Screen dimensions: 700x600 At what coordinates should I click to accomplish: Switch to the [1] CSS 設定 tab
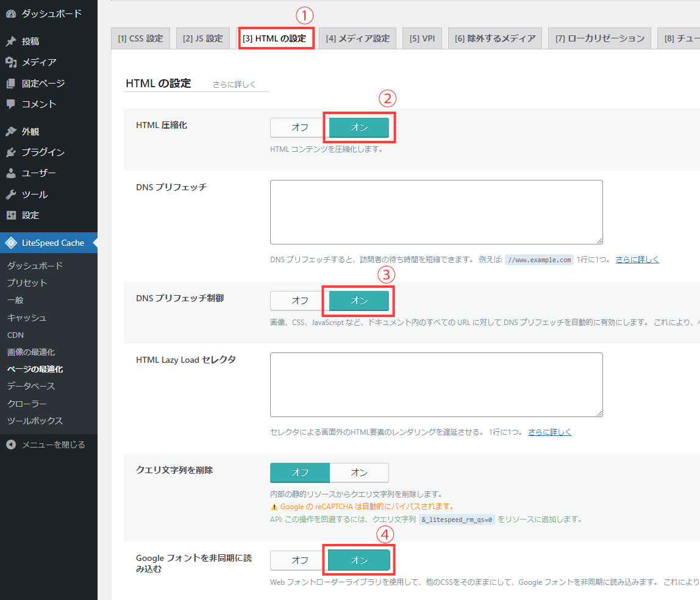pos(141,38)
